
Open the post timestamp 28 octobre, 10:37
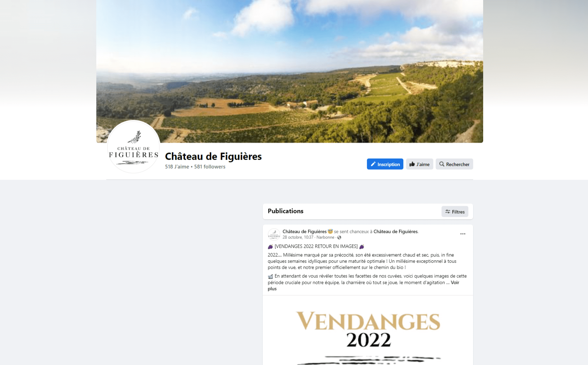tap(298, 237)
